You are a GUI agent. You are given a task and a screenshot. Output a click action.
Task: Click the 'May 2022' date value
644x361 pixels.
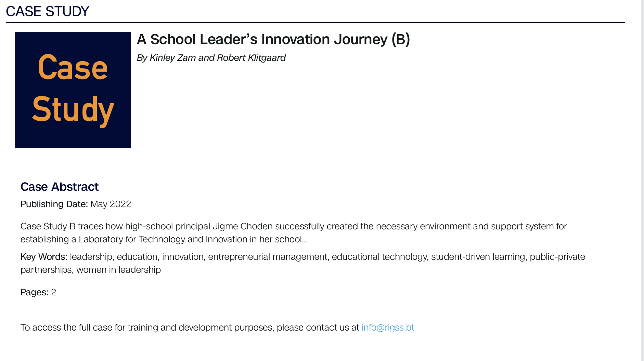click(x=111, y=204)
